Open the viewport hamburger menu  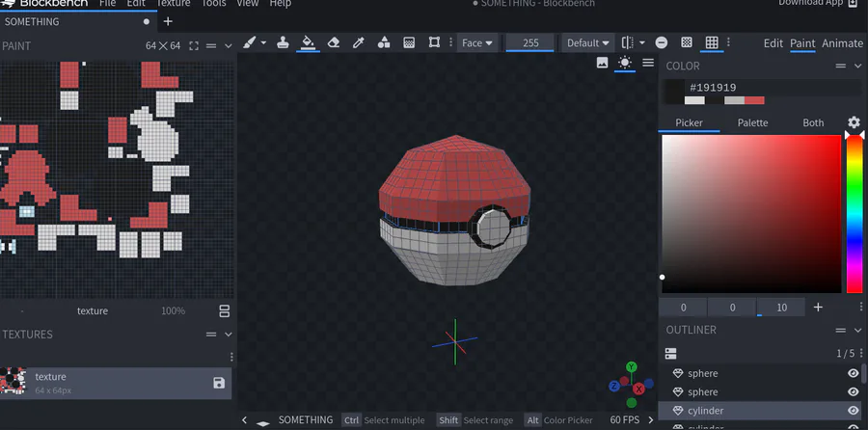point(648,63)
